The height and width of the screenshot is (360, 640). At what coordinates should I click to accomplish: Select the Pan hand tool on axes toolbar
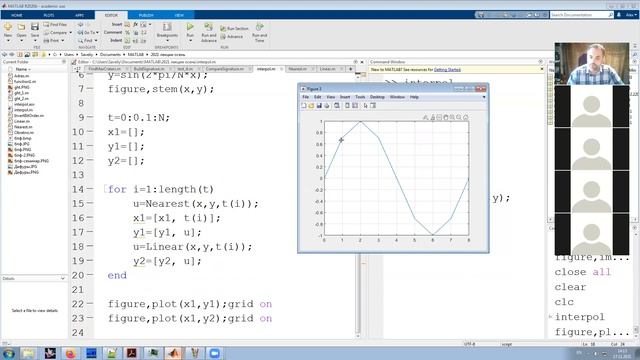446,118
